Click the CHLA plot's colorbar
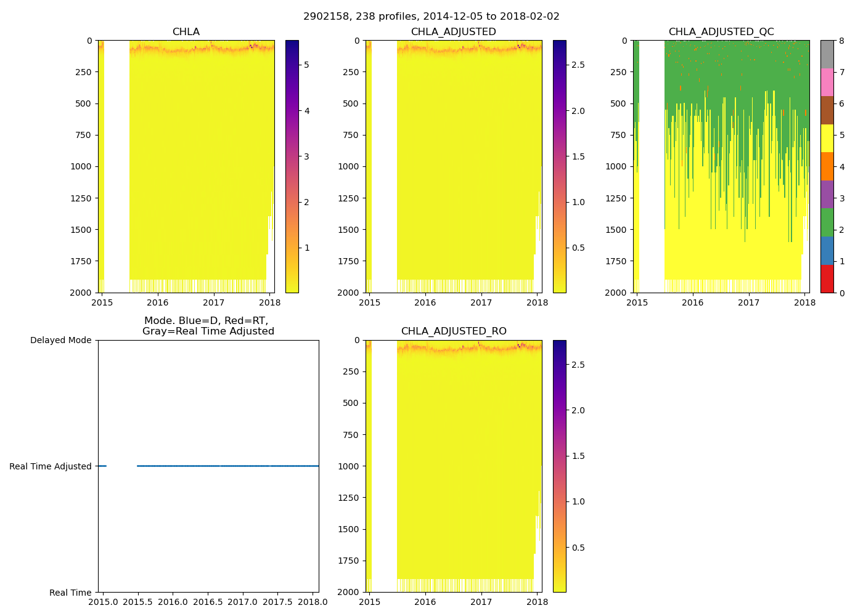 (x=292, y=166)
